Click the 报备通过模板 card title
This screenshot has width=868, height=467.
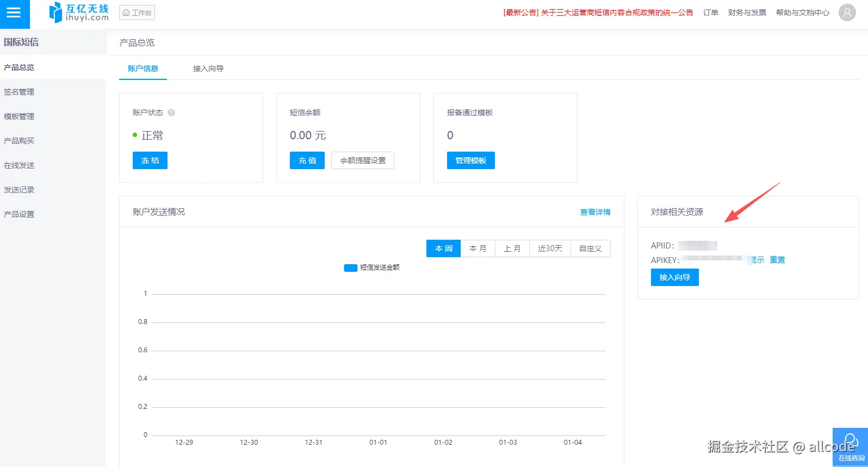tap(470, 113)
